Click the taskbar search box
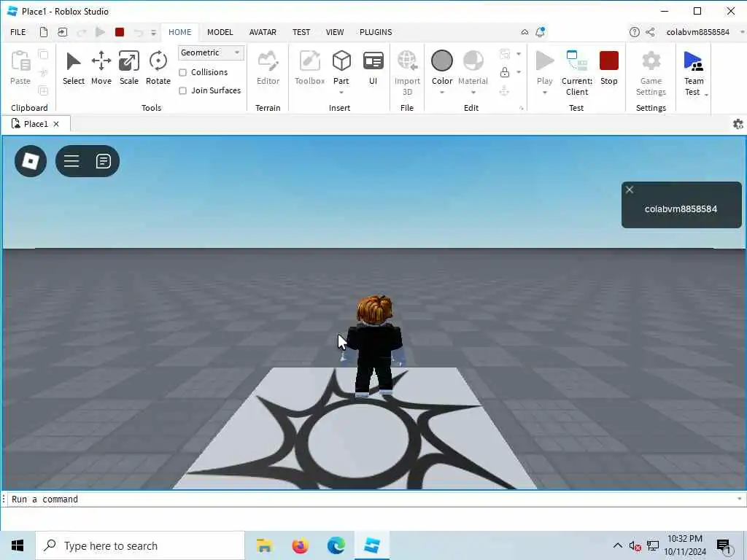Viewport: 747px width, 560px height. click(x=140, y=545)
